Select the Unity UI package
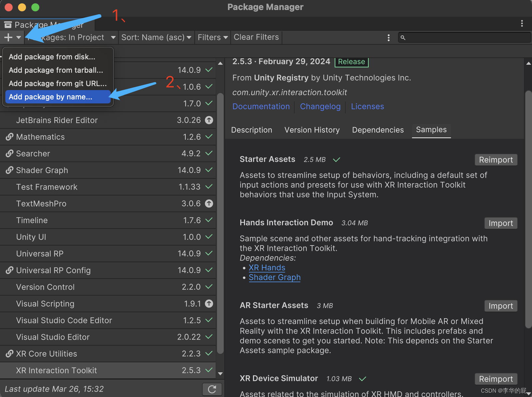 [x=108, y=237]
